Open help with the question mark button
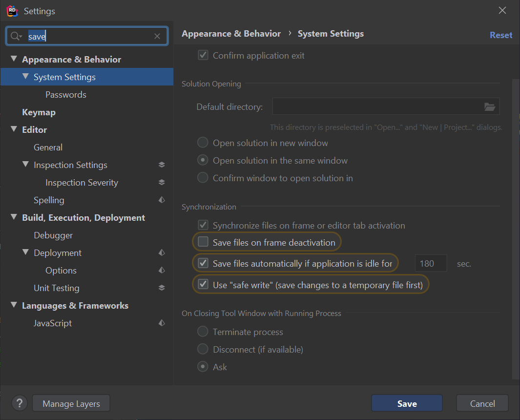Viewport: 520px width, 420px height. (19, 403)
